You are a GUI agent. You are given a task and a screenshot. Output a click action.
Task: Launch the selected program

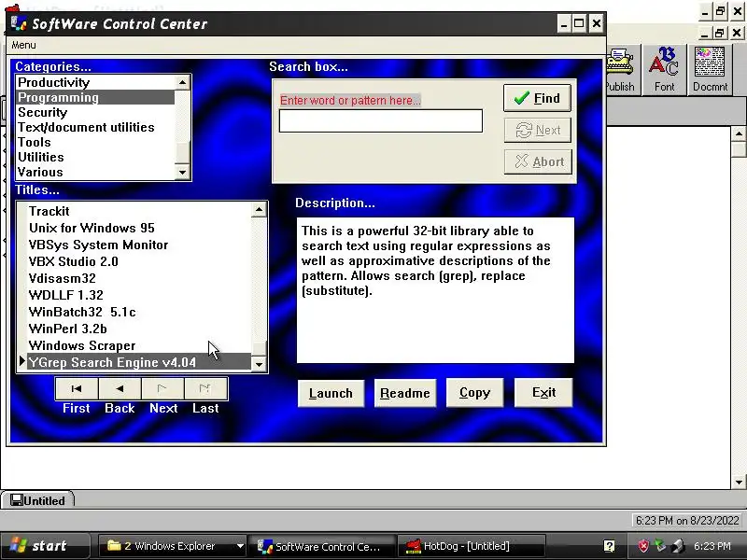(331, 393)
